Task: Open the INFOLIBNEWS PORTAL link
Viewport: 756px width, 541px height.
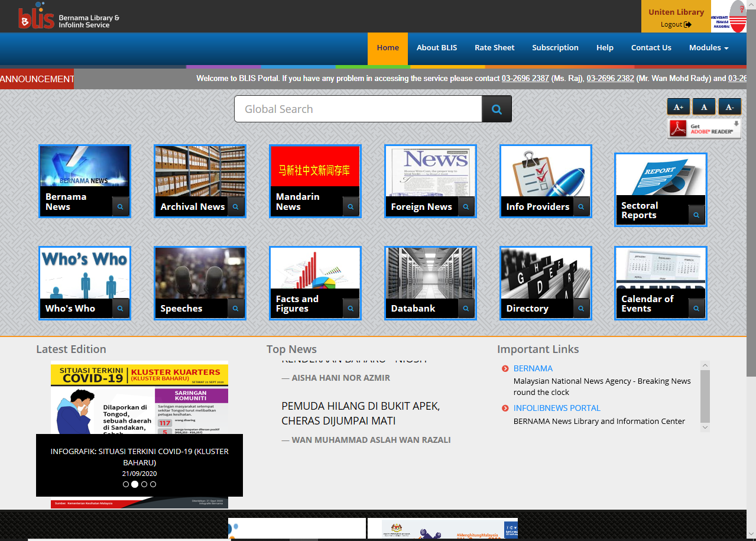Action: coord(557,408)
